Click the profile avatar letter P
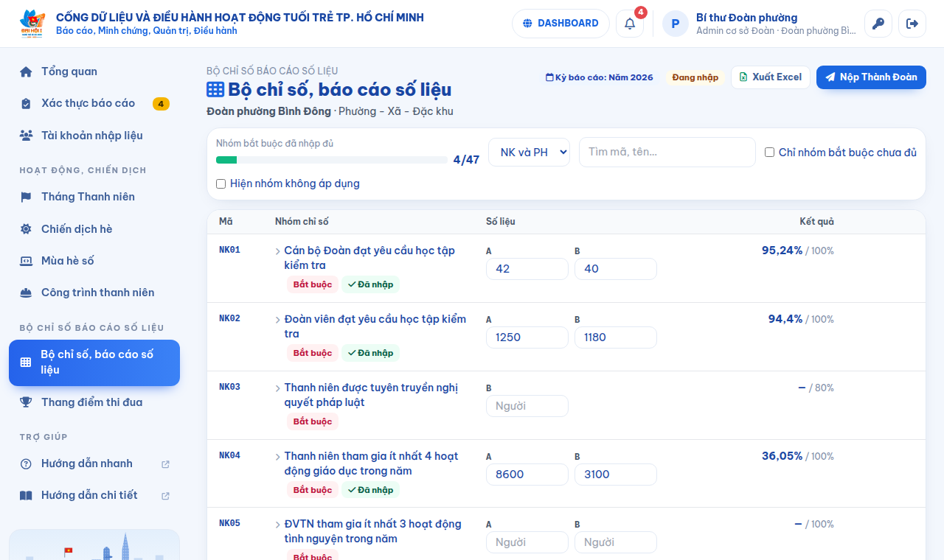 (676, 24)
